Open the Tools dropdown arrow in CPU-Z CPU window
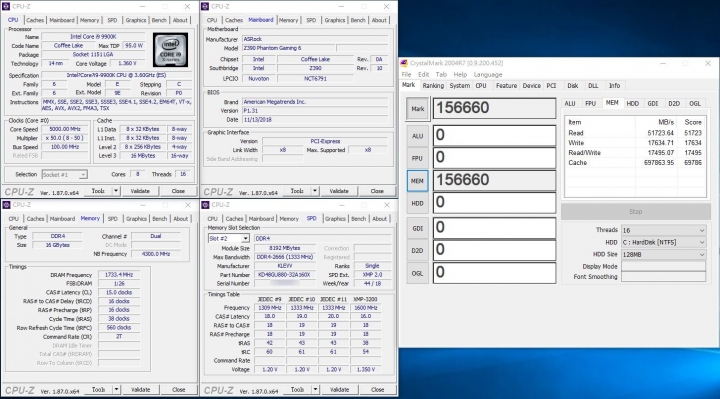This screenshot has height=399, width=720. pyautogui.click(x=116, y=191)
